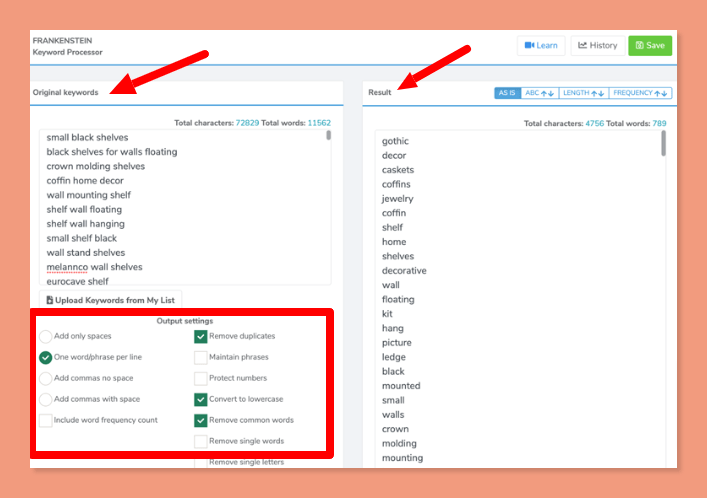Select Add commas no space option
Screen dimensions: 707x498
(46, 378)
